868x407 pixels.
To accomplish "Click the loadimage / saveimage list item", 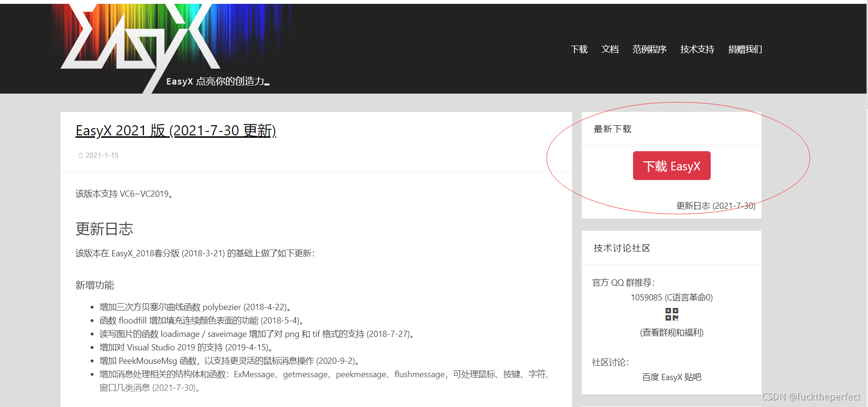I will click(257, 334).
